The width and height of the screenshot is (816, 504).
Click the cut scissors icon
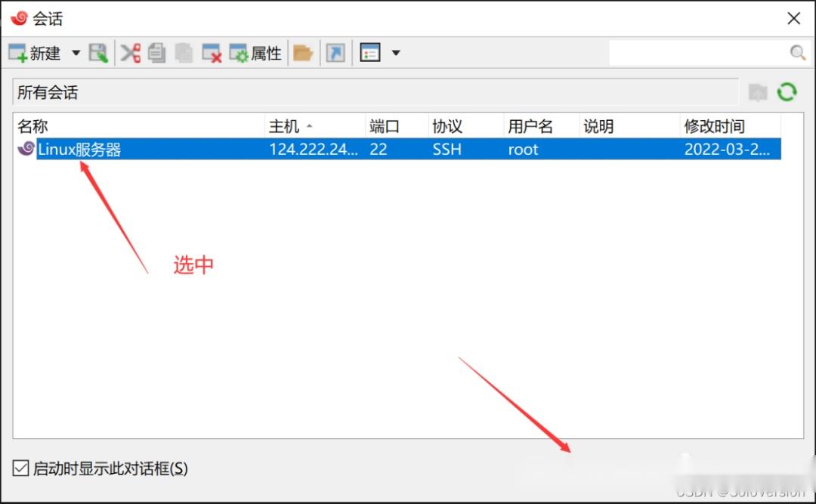click(131, 53)
